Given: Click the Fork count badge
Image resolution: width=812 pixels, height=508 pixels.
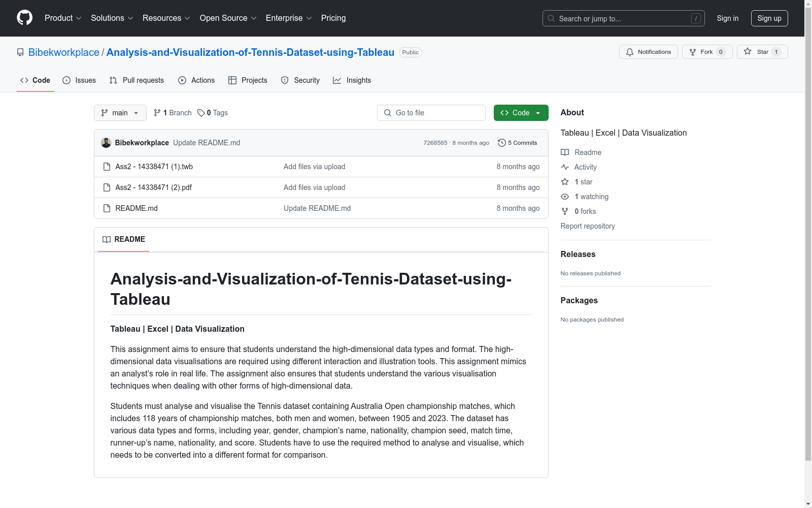Looking at the screenshot, I should [x=721, y=52].
